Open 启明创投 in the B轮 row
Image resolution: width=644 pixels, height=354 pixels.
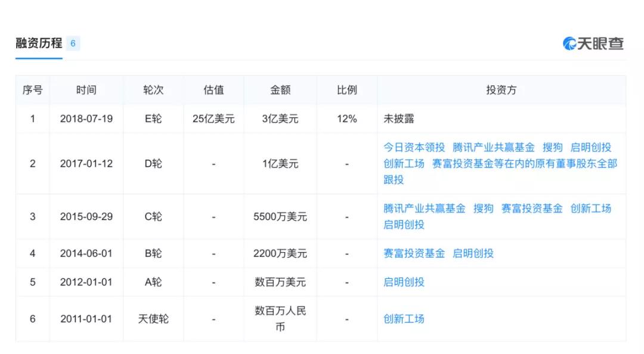point(473,253)
